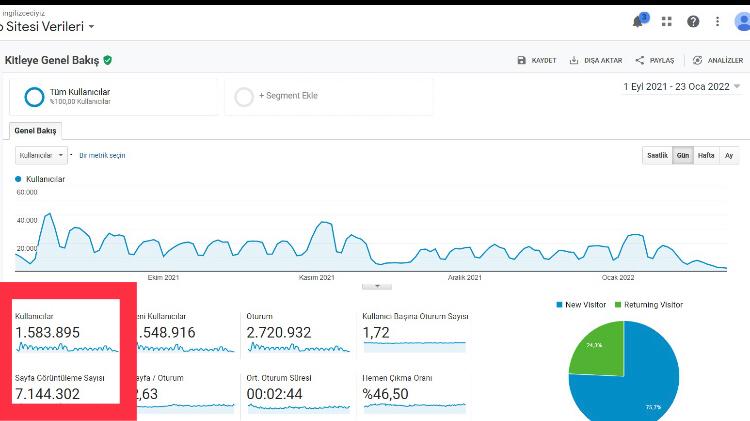Click the PAYLAŞ share icon
The image size is (750, 421).
[640, 60]
